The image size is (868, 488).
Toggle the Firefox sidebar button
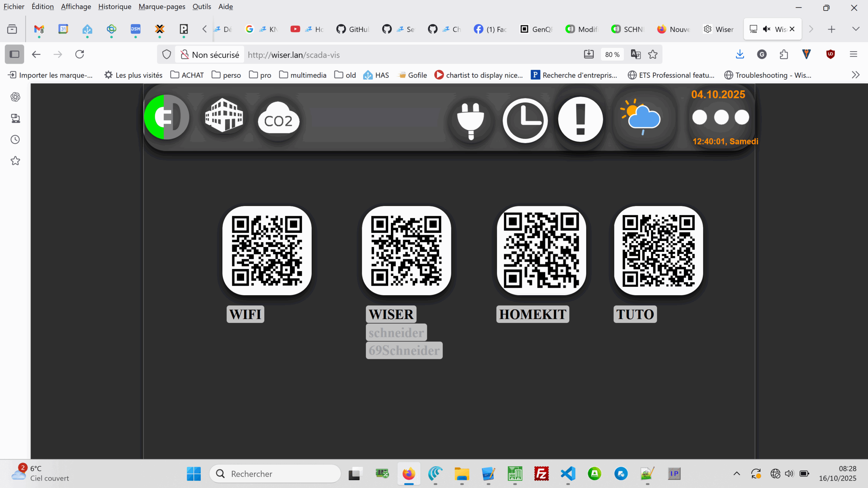[14, 54]
